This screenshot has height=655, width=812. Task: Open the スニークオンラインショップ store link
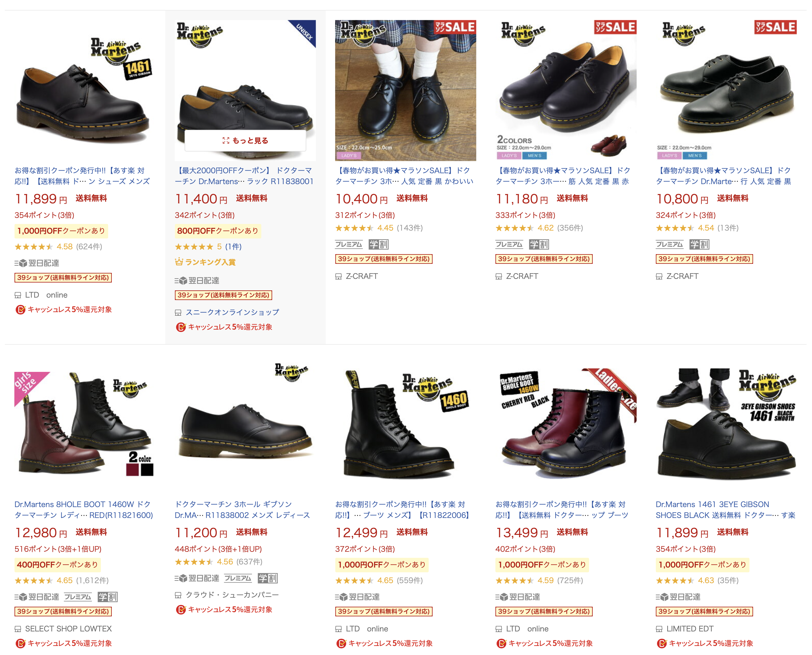[232, 312]
